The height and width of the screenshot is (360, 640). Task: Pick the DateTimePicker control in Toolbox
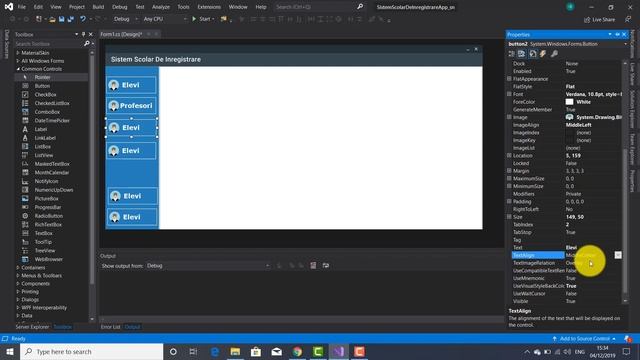coord(52,120)
